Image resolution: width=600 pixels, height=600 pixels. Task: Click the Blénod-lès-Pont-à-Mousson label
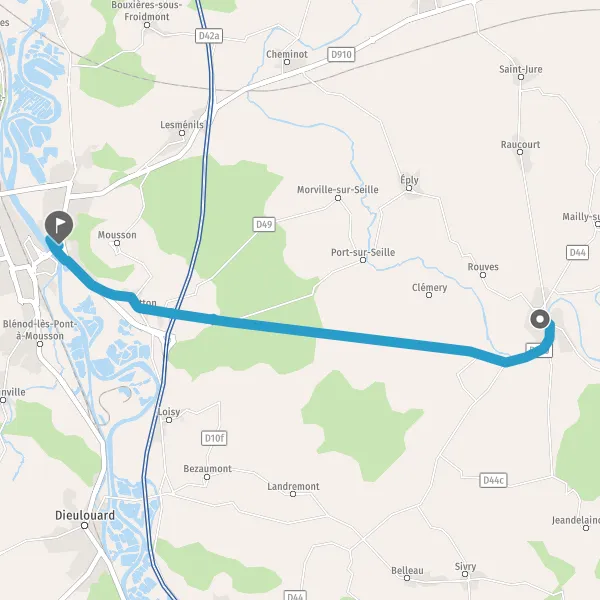pos(40,330)
